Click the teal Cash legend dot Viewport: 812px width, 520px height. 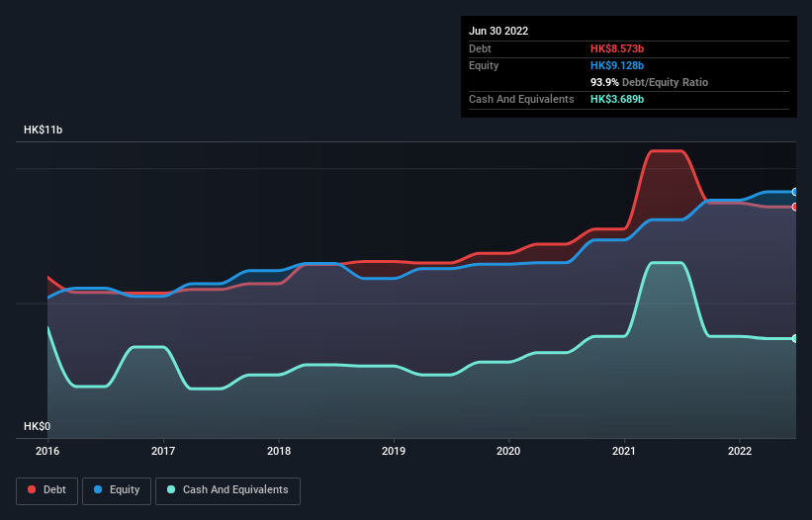pyautogui.click(x=171, y=489)
